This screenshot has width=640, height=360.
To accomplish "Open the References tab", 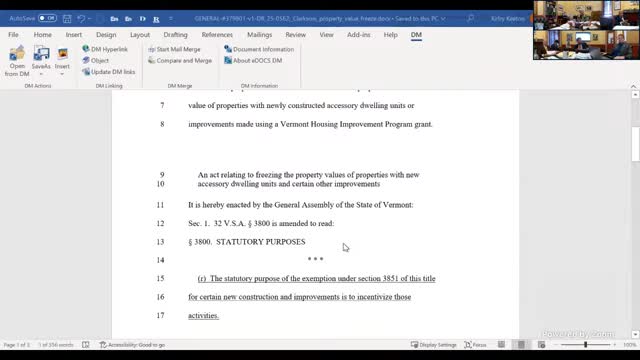I will (217, 35).
